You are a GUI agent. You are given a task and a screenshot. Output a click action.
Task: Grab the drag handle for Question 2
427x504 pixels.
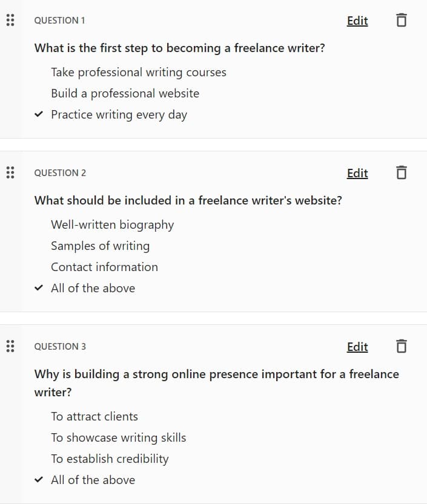pos(10,172)
